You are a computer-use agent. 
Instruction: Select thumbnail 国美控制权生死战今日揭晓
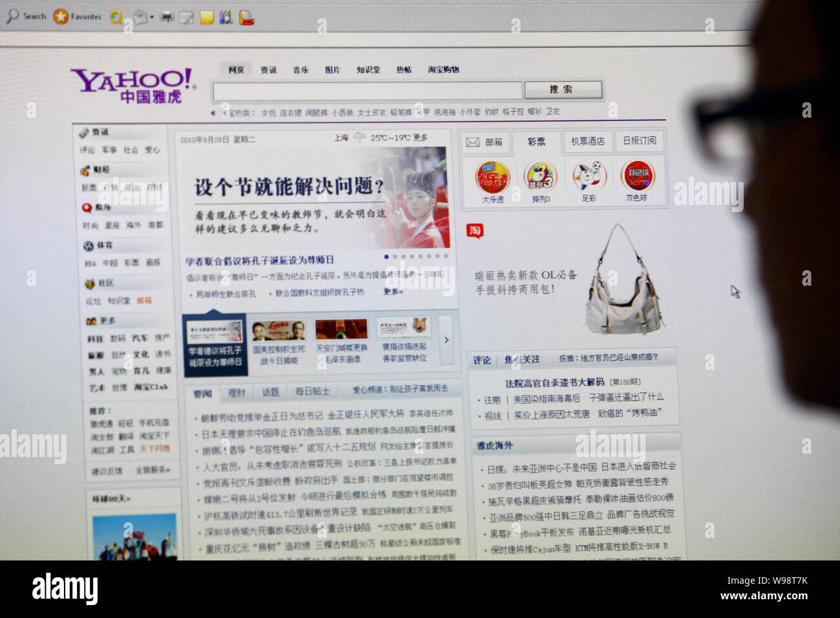(278, 343)
